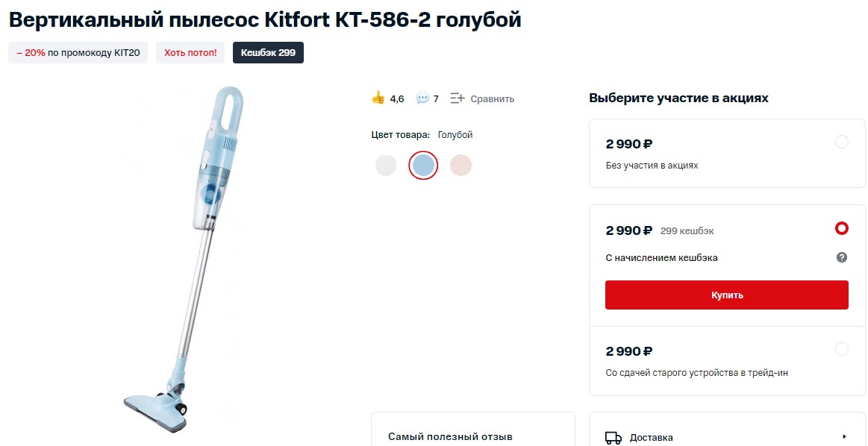Click the delivery truck icon
This screenshot has width=868, height=446.
coord(613,437)
